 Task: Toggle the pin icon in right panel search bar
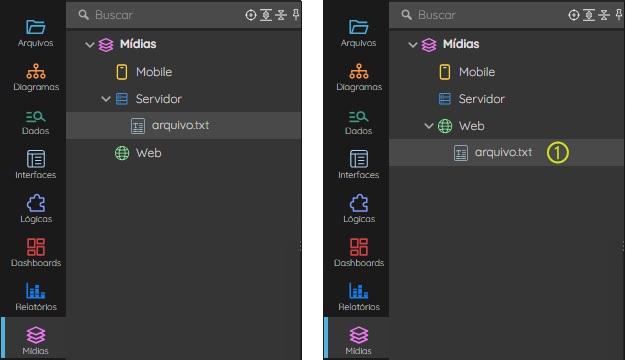click(x=619, y=15)
